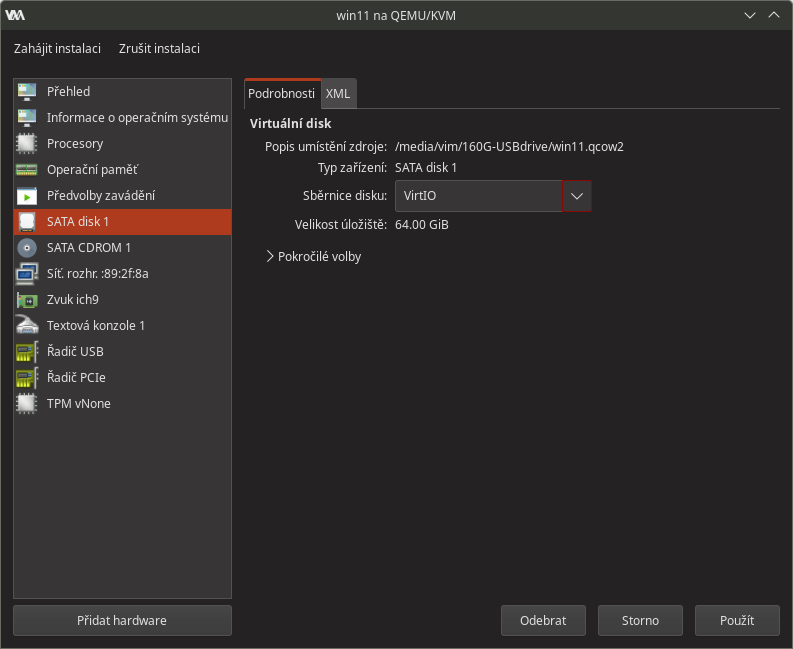The image size is (793, 649).
Task: Click the Textová konzole 1 icon
Action: [27, 325]
